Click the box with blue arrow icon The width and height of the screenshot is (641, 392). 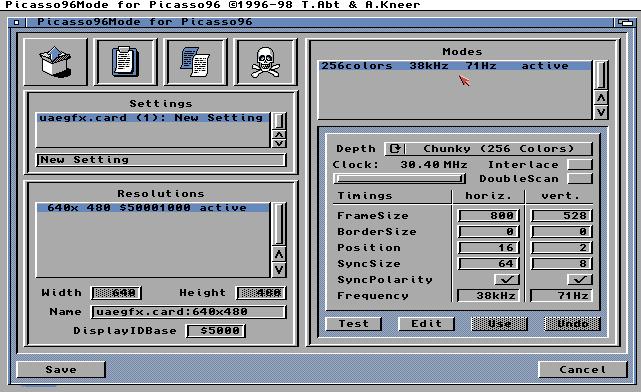pos(56,62)
